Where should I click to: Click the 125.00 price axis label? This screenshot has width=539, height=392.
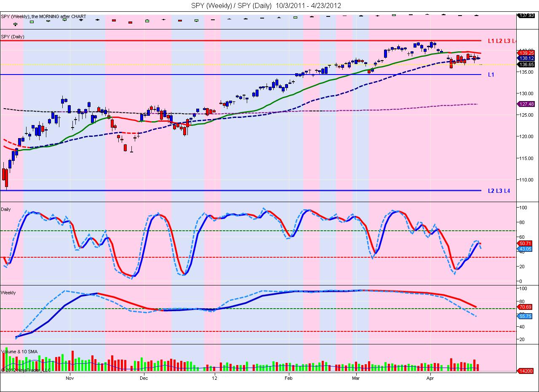point(526,115)
